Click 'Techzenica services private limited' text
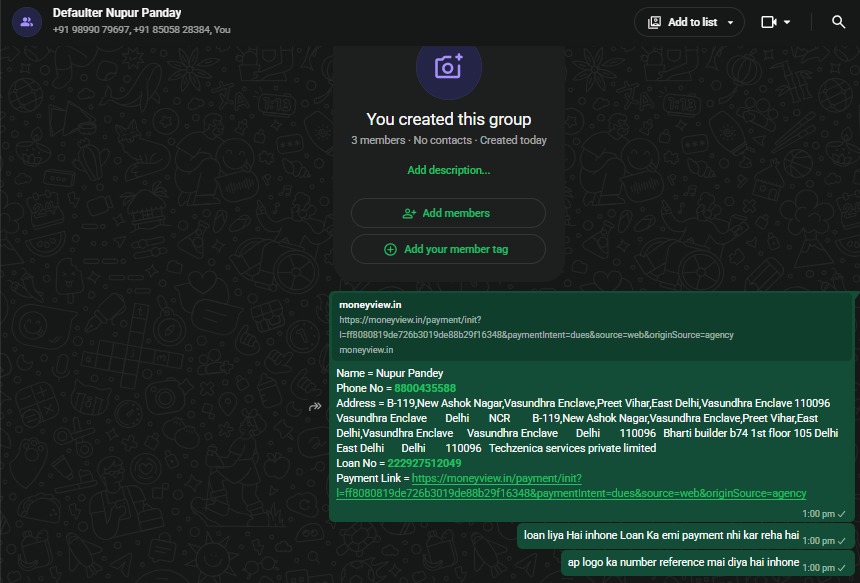This screenshot has width=860, height=583. 573,449
